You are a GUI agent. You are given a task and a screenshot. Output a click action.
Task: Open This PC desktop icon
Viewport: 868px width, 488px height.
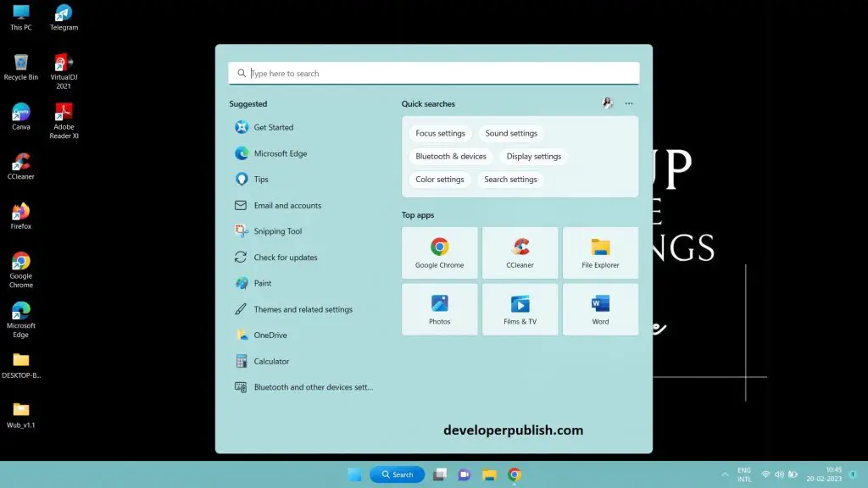(x=21, y=17)
